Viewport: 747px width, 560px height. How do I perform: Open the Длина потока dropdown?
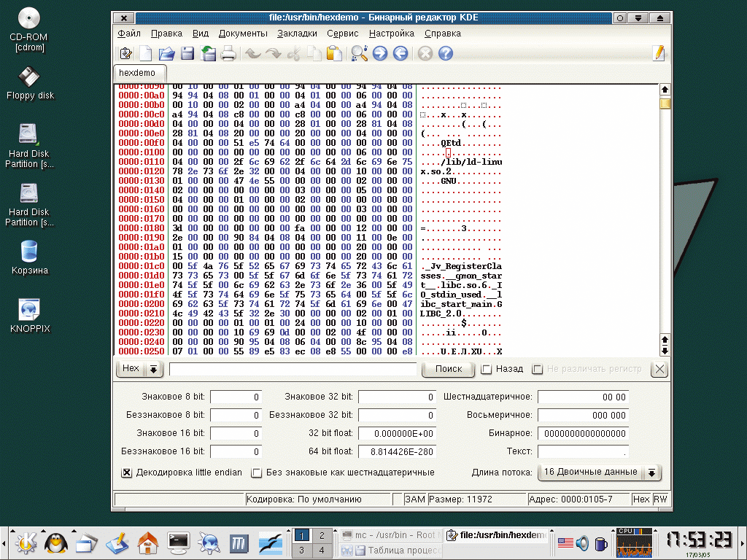coord(600,472)
